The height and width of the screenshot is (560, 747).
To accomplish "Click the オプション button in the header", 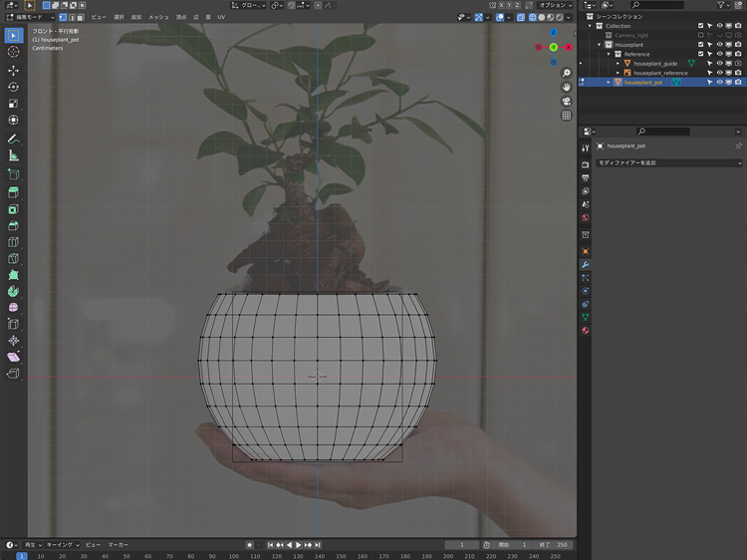I will (x=553, y=5).
